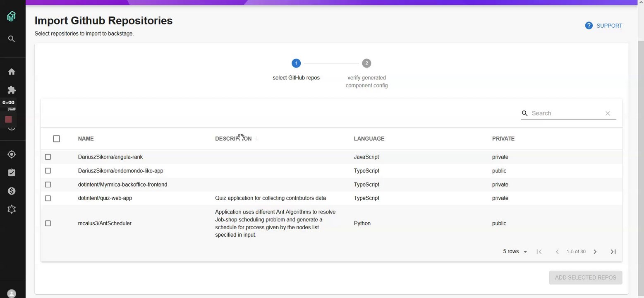Click mcalus3/AntScheduler repo name
The width and height of the screenshot is (644, 298).
click(x=105, y=223)
